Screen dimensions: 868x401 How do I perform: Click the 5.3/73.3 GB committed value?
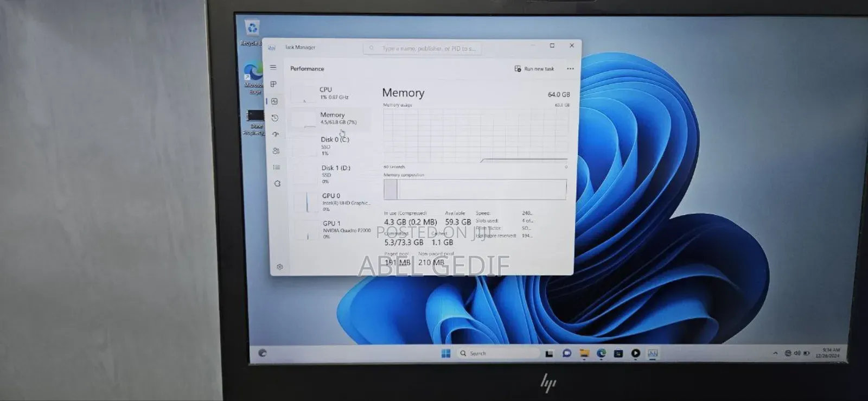click(x=404, y=243)
